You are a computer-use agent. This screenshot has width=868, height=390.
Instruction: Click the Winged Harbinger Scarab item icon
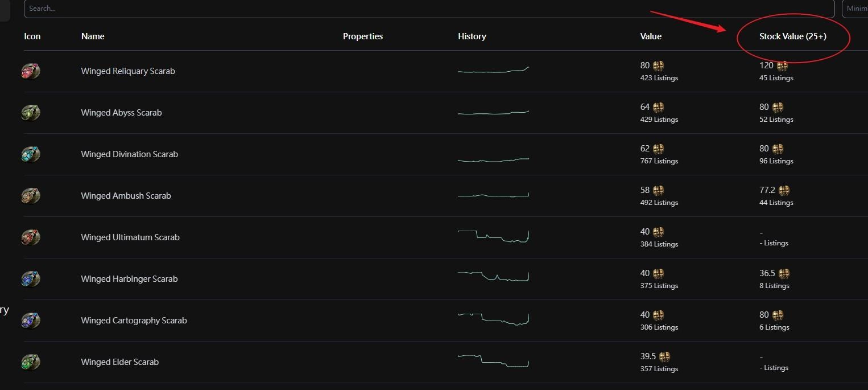coord(31,279)
